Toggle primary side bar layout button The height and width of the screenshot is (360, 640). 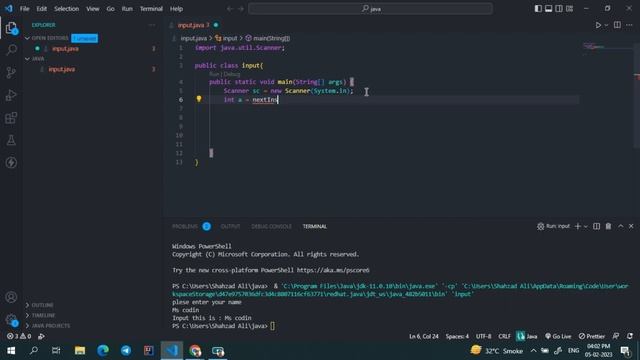(538, 9)
